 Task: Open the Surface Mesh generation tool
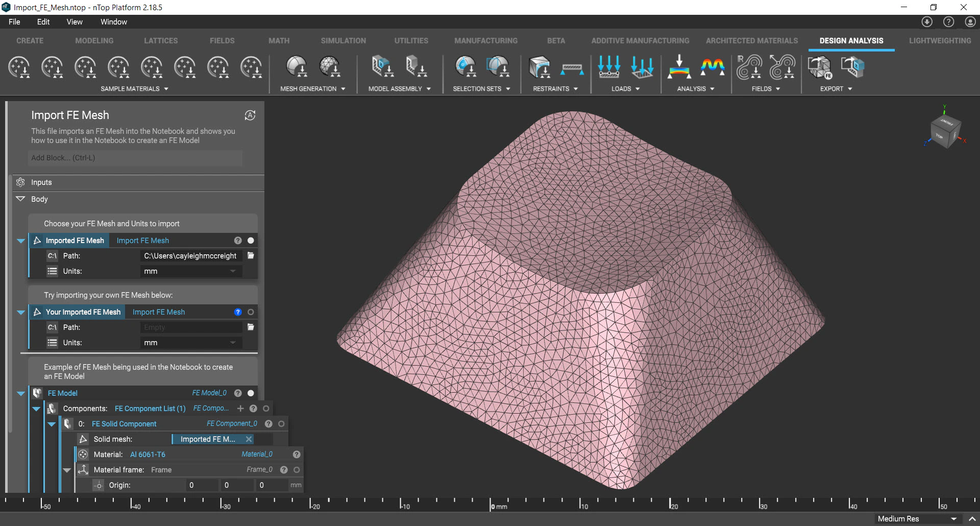[x=298, y=67]
